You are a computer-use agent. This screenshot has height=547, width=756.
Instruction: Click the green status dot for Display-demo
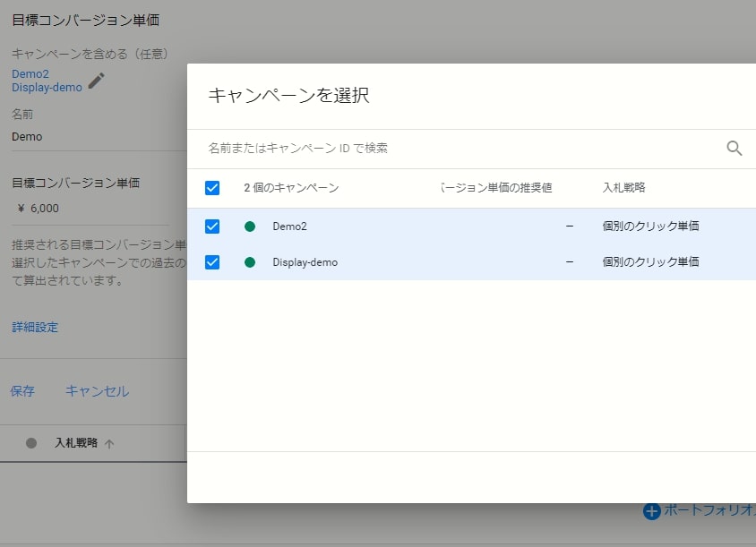pyautogui.click(x=250, y=262)
